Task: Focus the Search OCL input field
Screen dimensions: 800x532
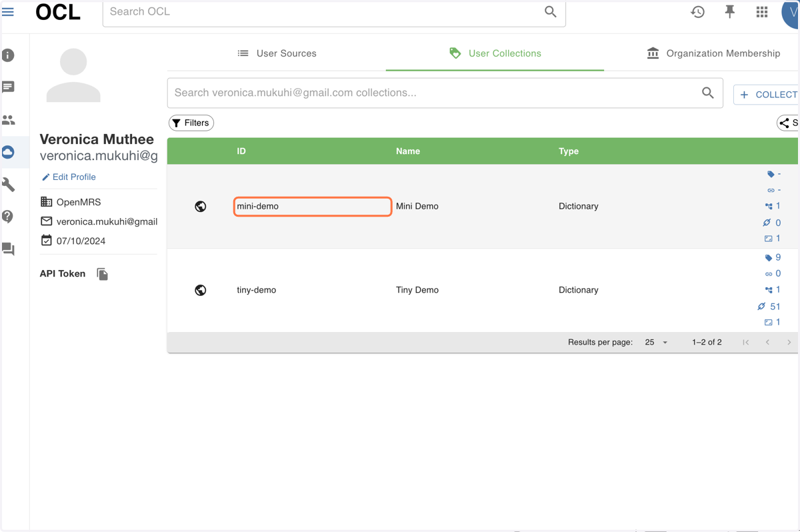Action: tap(323, 12)
